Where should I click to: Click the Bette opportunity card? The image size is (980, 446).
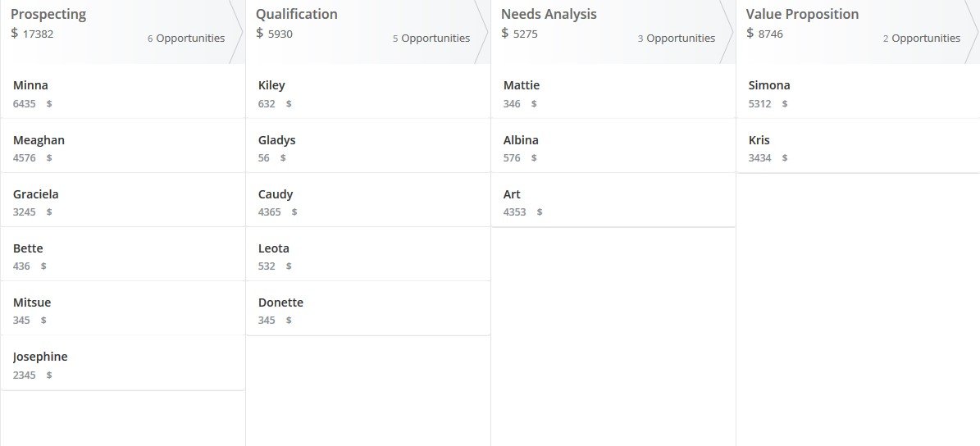coord(123,256)
